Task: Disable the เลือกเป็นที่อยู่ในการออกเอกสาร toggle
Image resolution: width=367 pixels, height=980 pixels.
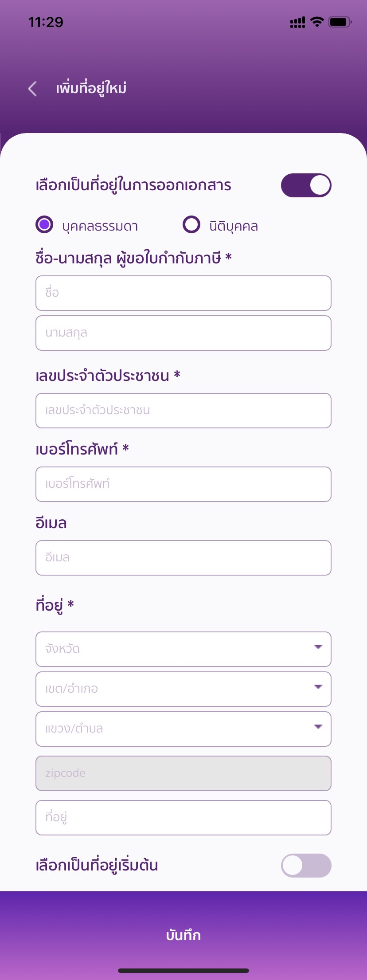Action: click(x=306, y=185)
